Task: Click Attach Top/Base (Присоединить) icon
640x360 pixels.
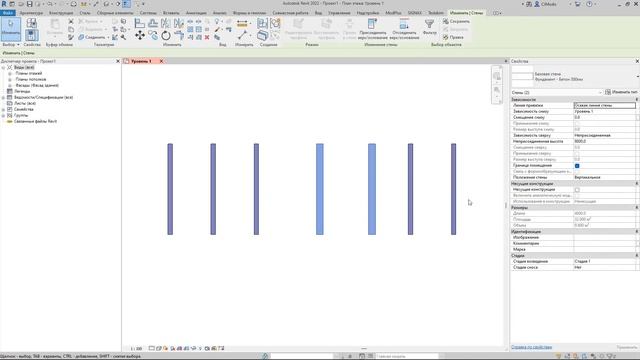Action: pos(372,29)
